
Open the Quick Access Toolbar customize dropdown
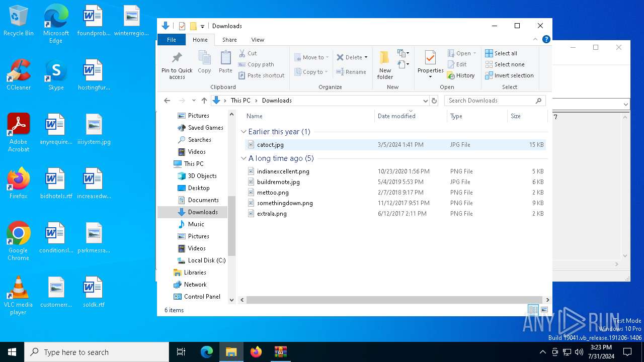(x=202, y=26)
